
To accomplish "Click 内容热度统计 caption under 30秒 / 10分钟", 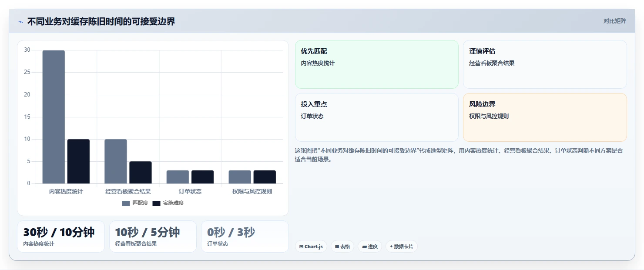I will [x=39, y=244].
